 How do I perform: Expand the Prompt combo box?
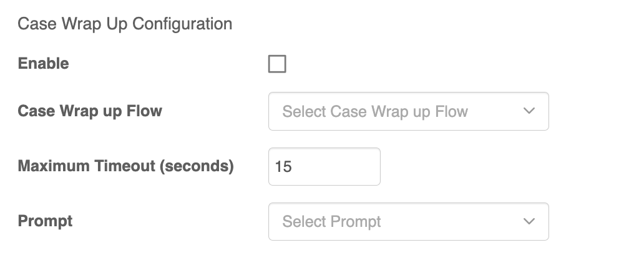click(x=408, y=221)
